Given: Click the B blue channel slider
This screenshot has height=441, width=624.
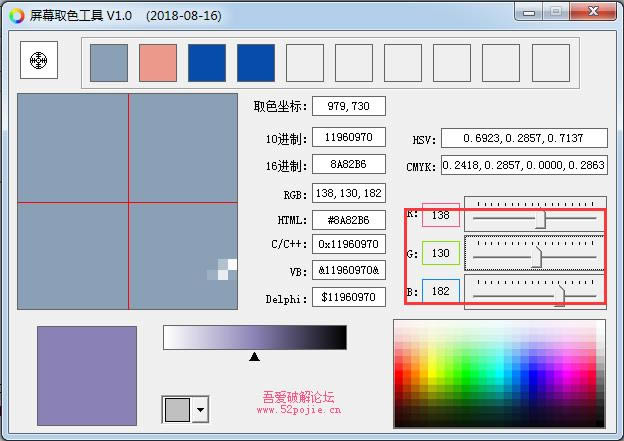Looking at the screenshot, I should (559, 292).
